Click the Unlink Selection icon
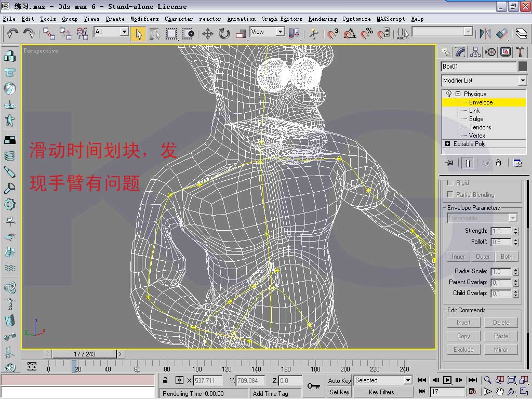This screenshot has height=399, width=532. [65, 34]
